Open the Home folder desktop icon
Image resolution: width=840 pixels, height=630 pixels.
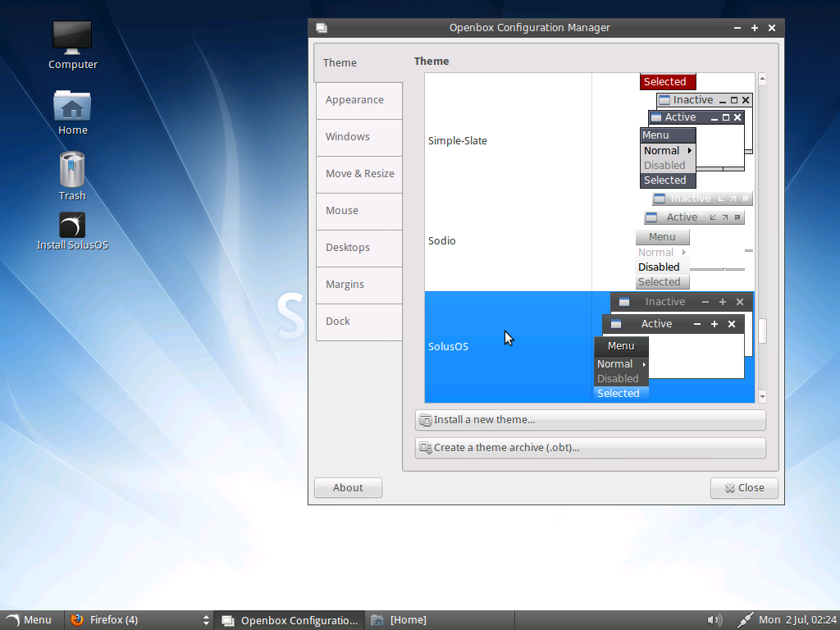tap(72, 112)
